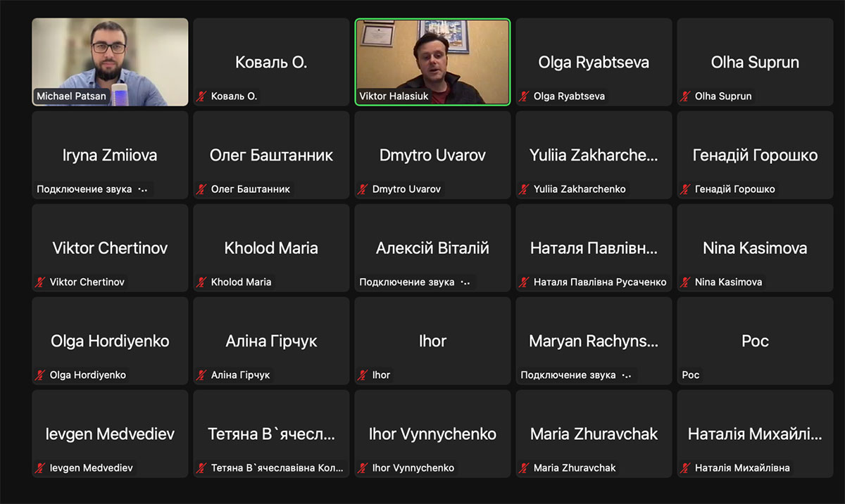Click Kholod Maria's muted microphone icon
Screen dimensions: 845x504
click(201, 282)
